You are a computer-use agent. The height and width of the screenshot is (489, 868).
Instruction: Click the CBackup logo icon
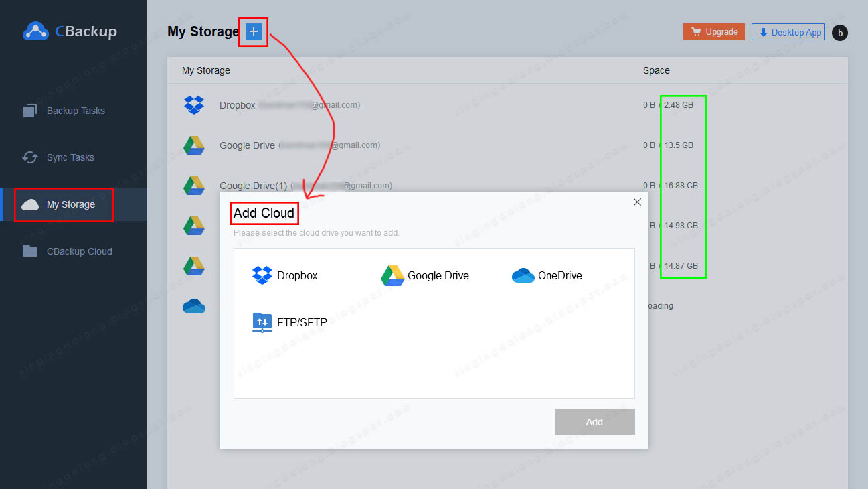36,31
